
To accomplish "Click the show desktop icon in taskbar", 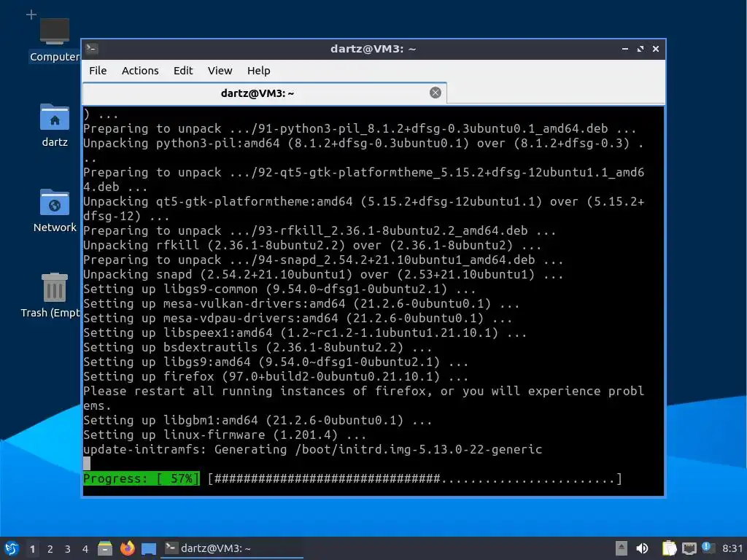I will click(149, 548).
